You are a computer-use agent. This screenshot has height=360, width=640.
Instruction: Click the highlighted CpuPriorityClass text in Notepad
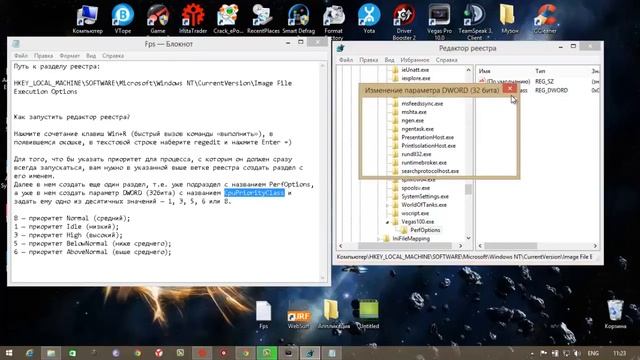click(254, 193)
